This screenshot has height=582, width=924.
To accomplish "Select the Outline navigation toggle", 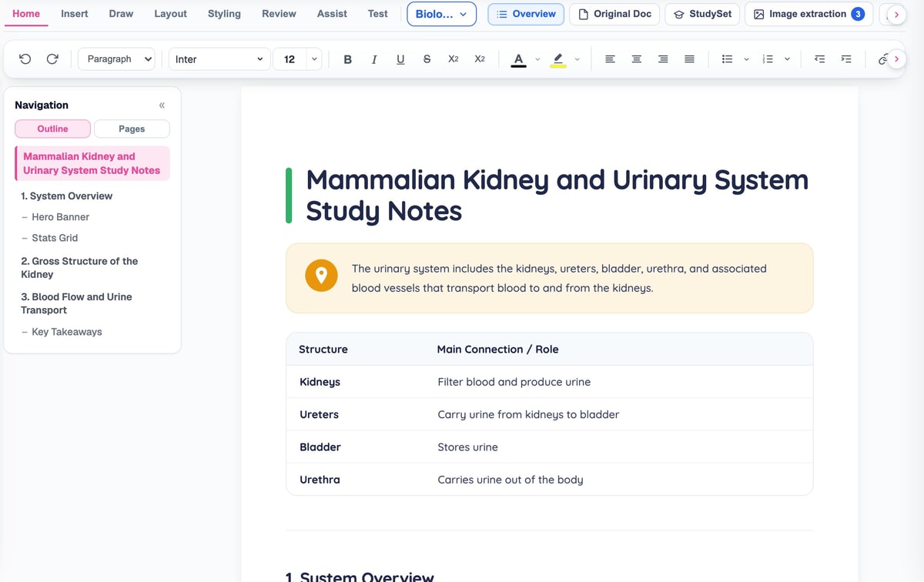I will (x=52, y=129).
